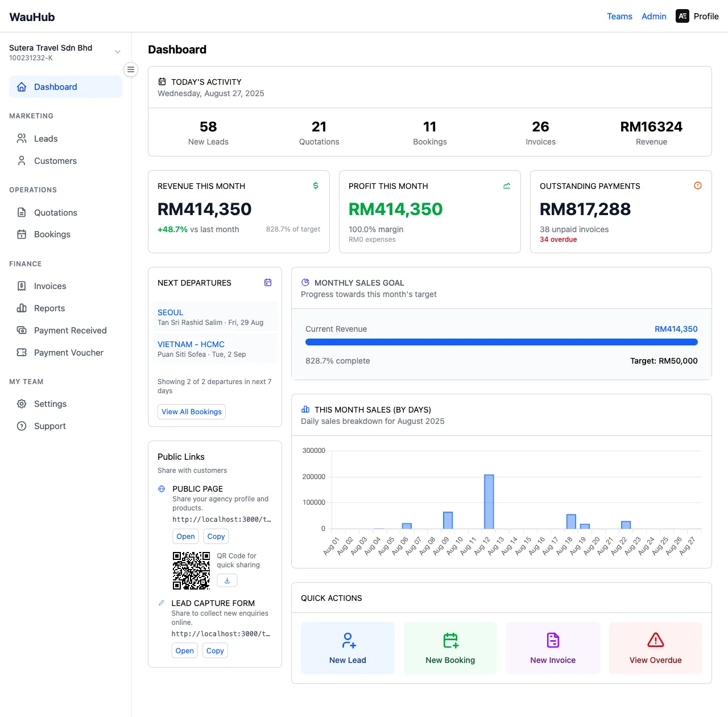728x717 pixels.
Task: Open the SEOUL departure link
Action: (x=170, y=312)
